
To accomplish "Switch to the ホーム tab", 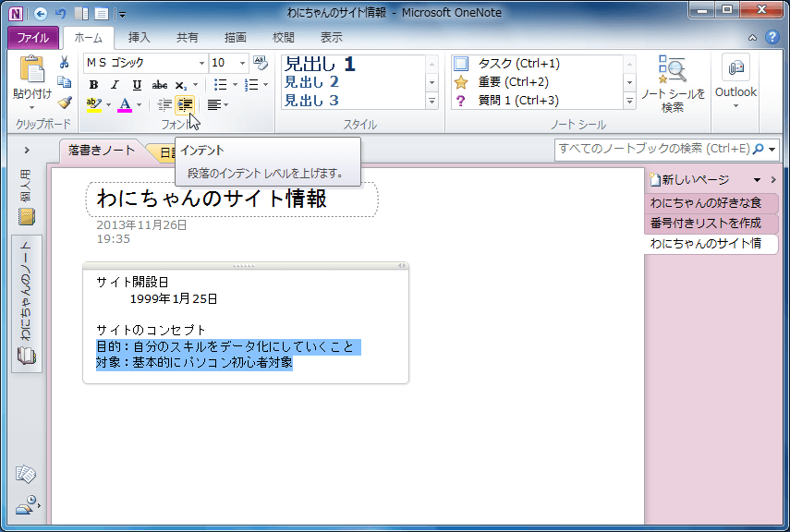I will point(88,38).
